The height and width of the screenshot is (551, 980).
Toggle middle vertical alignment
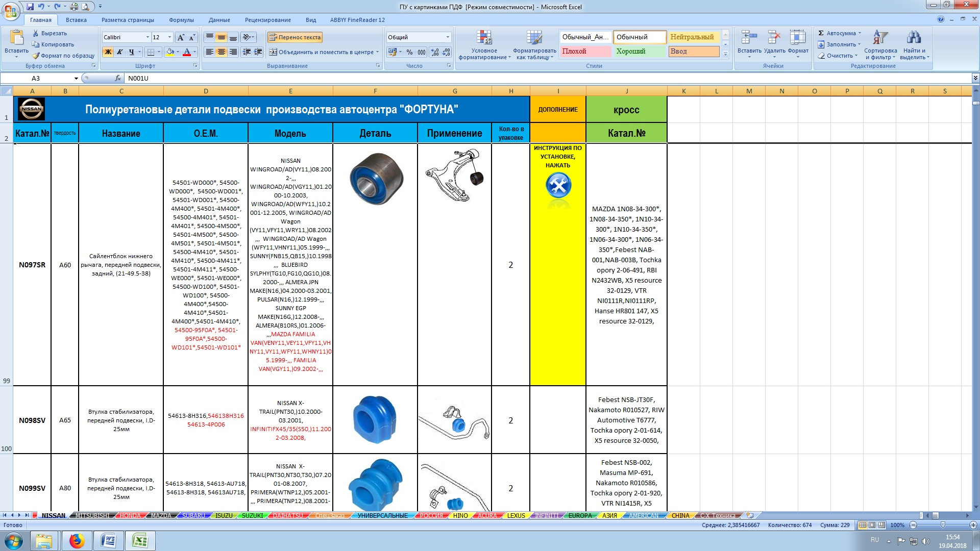pos(221,37)
